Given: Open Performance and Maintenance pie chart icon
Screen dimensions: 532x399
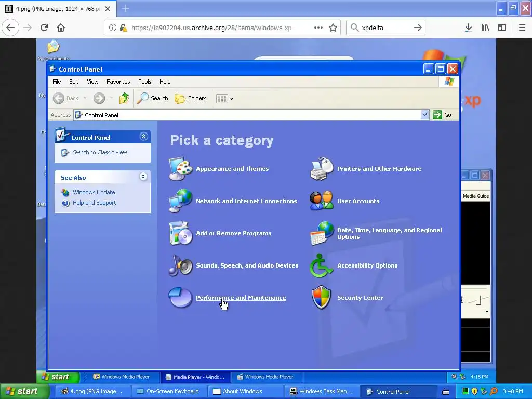Looking at the screenshot, I should [181, 298].
